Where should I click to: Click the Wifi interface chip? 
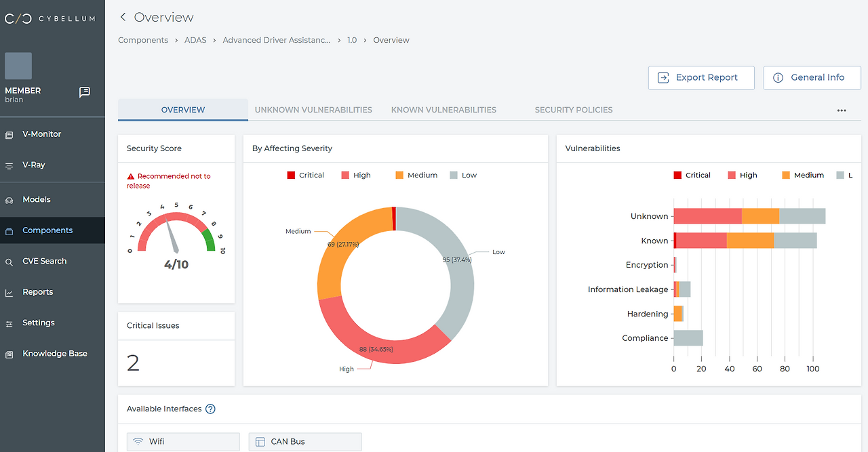(183, 442)
